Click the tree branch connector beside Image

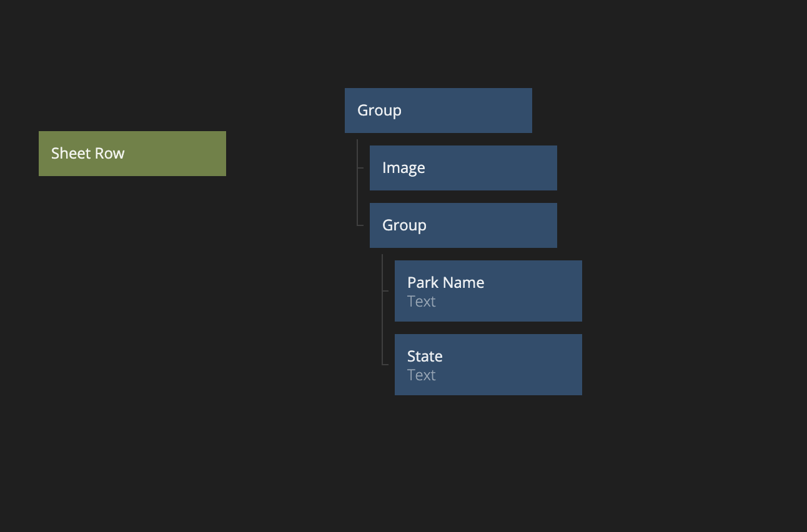(360, 168)
